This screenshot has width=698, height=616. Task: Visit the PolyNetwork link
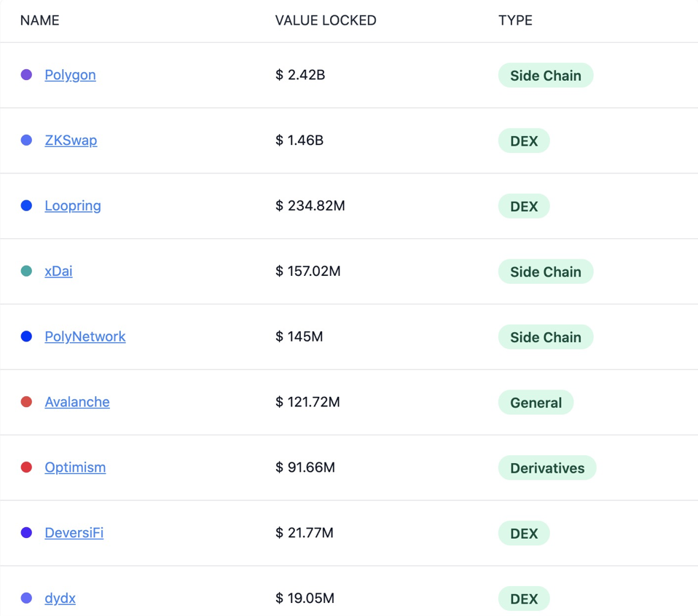pyautogui.click(x=85, y=336)
